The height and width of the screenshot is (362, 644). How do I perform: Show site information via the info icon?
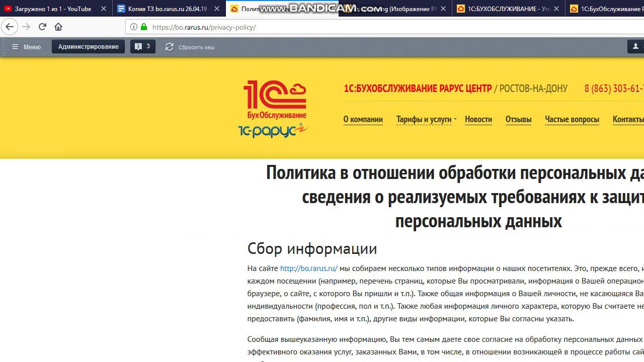133,27
